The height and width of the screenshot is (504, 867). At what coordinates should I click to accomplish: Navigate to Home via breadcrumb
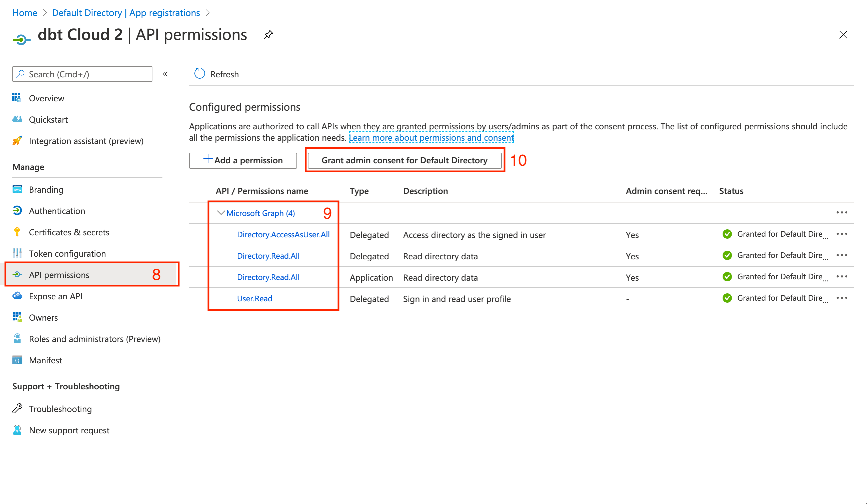click(x=24, y=13)
